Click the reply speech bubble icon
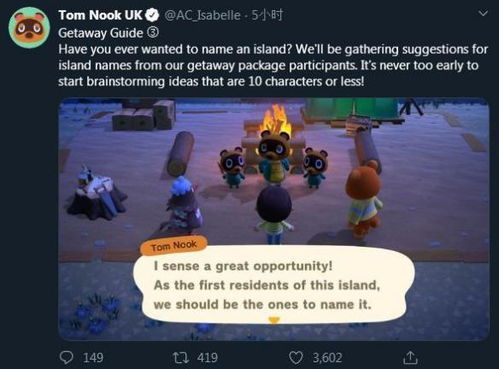 (x=66, y=357)
